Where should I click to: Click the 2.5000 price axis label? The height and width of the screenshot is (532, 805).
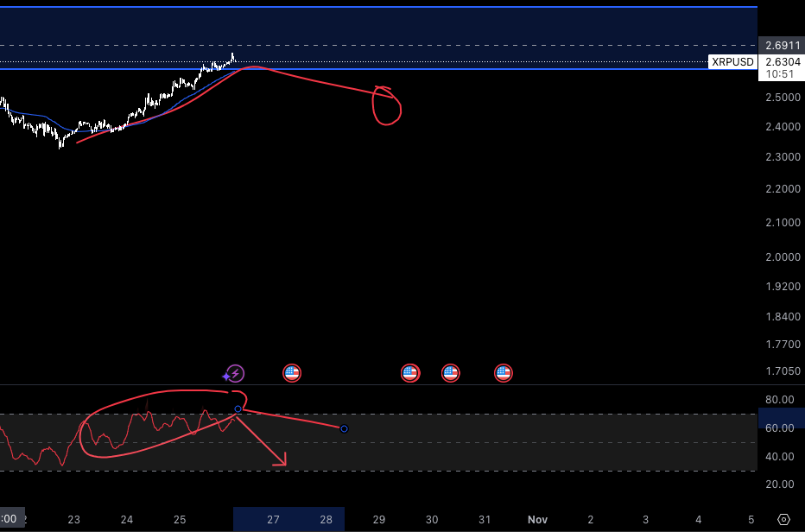783,98
